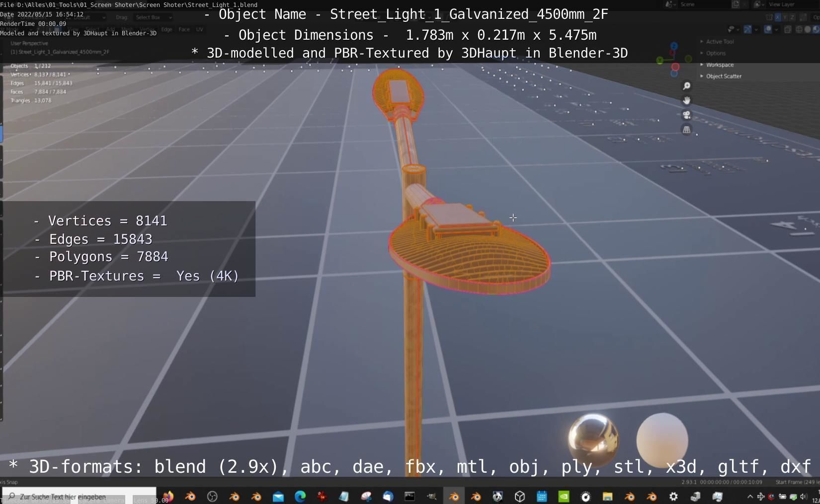Toggle mirror Y axis
This screenshot has height=504, width=820.
coord(785,17)
